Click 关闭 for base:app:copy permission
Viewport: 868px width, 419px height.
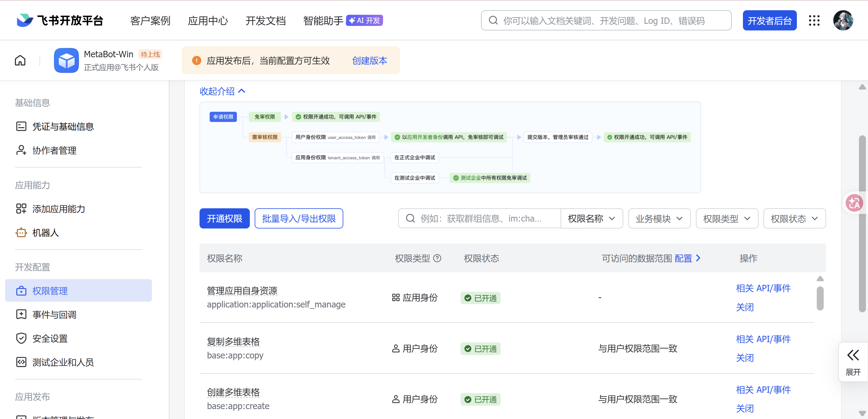(x=744, y=358)
